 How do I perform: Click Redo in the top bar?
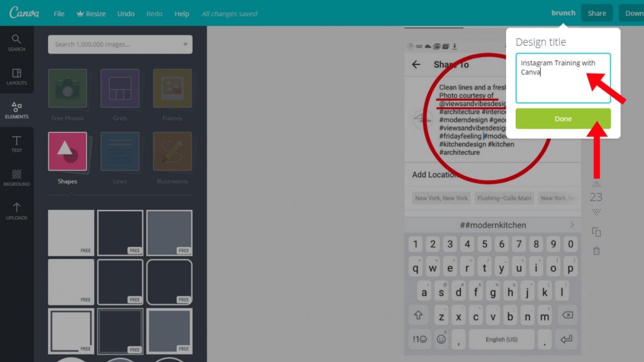[154, 14]
